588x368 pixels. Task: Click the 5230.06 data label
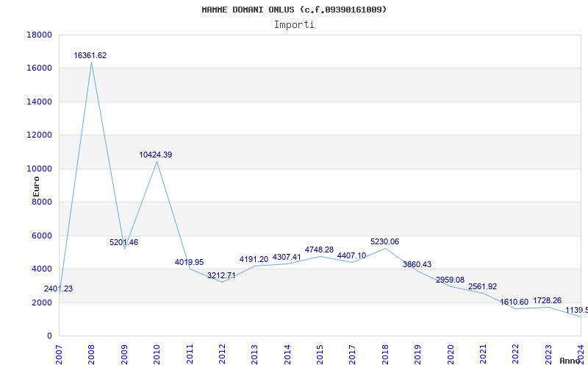[x=384, y=242]
